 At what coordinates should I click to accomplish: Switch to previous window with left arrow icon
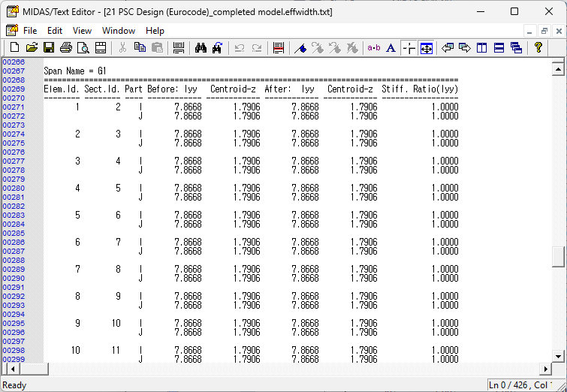click(x=448, y=47)
